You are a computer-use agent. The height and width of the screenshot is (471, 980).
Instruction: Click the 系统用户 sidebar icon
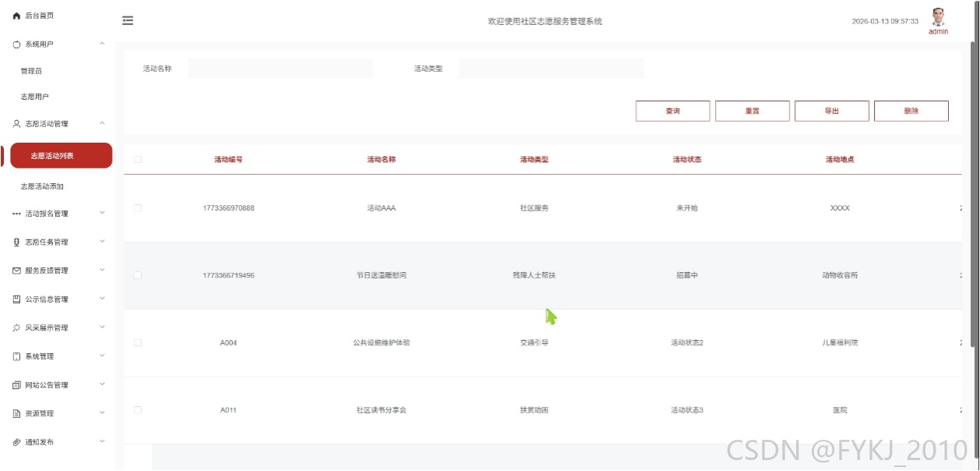tap(16, 44)
